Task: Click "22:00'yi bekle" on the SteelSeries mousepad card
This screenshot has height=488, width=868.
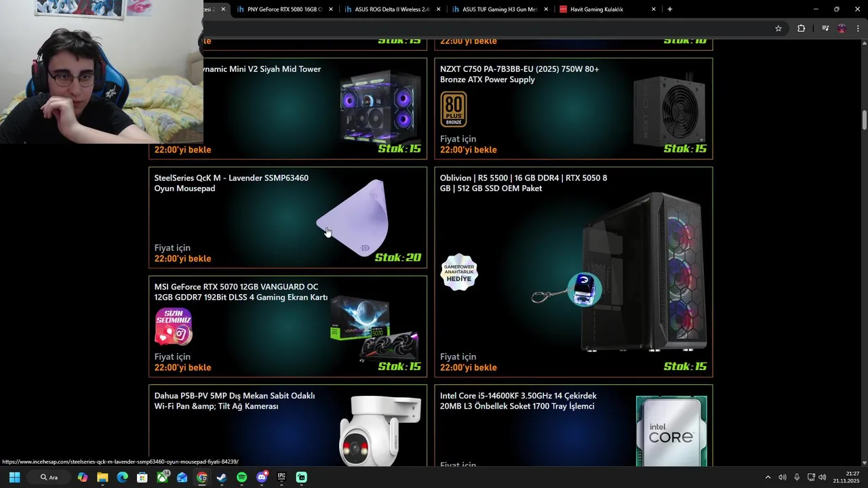Action: click(x=182, y=258)
